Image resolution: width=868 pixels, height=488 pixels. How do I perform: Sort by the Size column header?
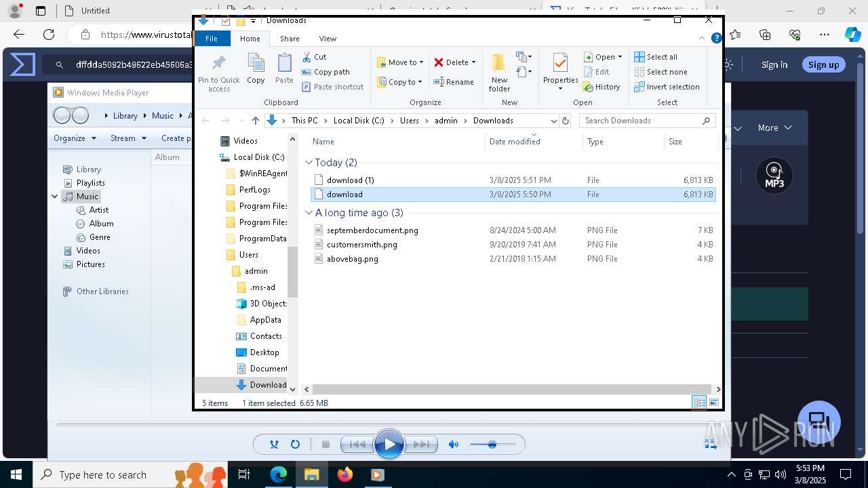pyautogui.click(x=690, y=142)
